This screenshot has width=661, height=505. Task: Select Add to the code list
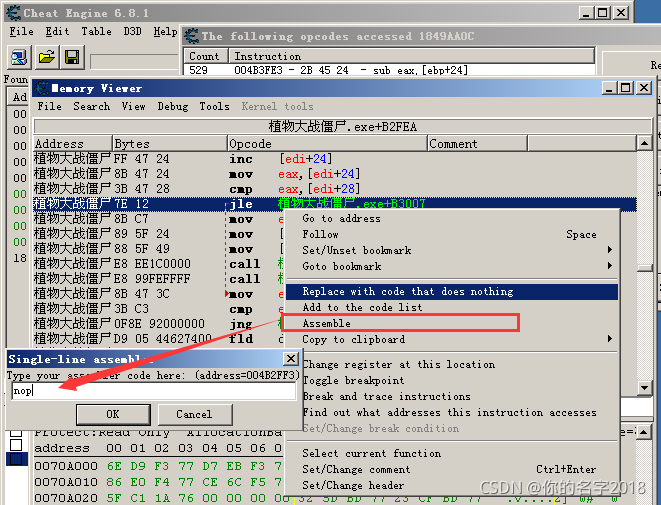click(x=452, y=308)
